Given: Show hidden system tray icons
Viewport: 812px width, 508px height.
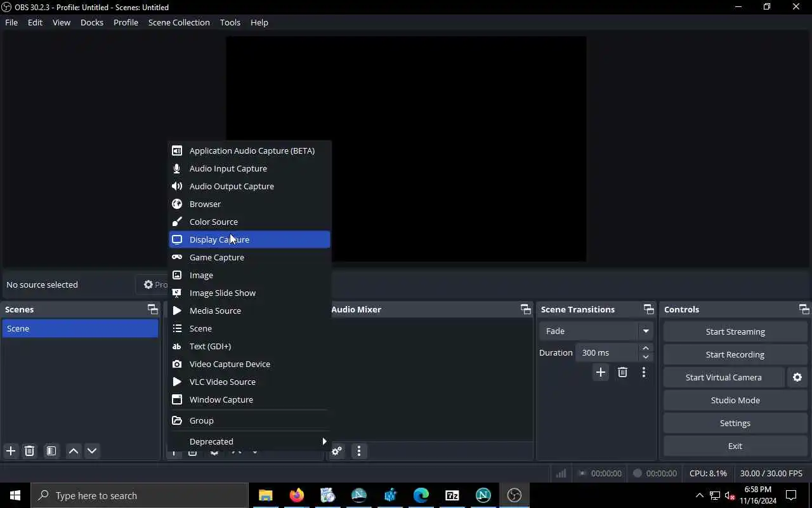Looking at the screenshot, I should point(700,495).
